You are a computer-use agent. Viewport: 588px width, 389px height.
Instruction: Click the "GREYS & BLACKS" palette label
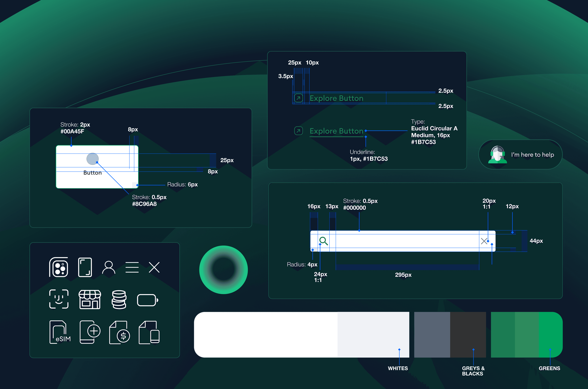[473, 371]
